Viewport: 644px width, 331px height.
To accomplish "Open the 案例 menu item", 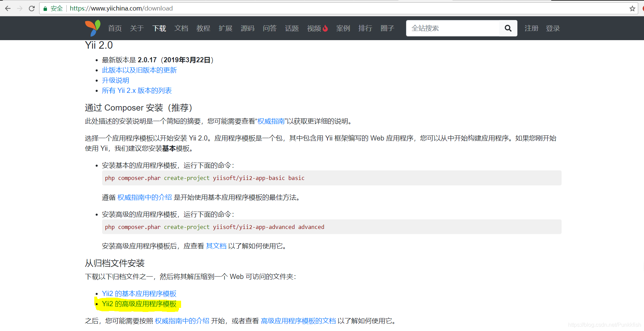I will [x=343, y=28].
